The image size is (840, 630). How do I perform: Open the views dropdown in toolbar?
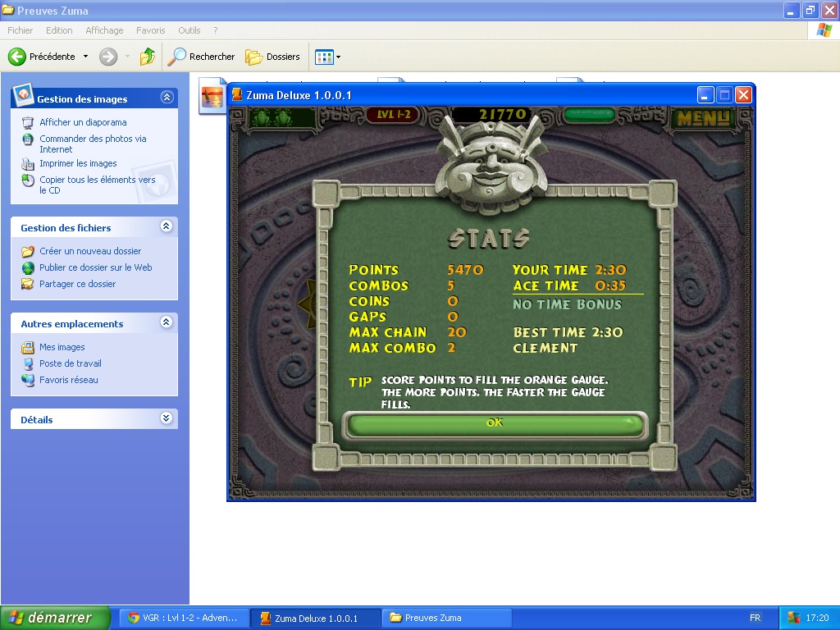point(328,57)
